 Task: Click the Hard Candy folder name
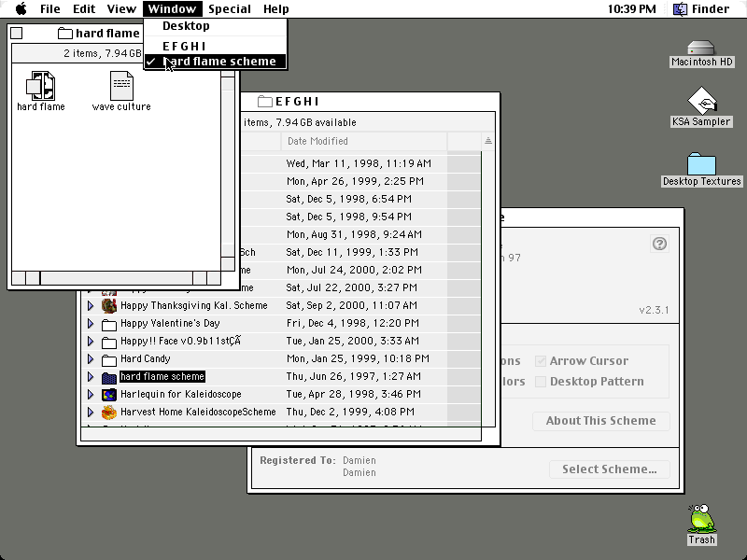click(x=146, y=359)
